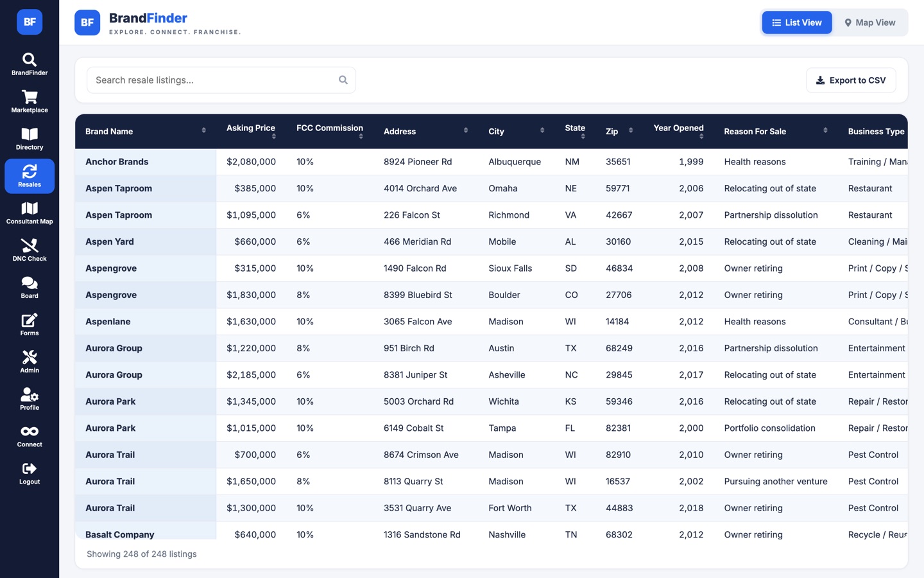Sort table by Address column

coord(425,132)
